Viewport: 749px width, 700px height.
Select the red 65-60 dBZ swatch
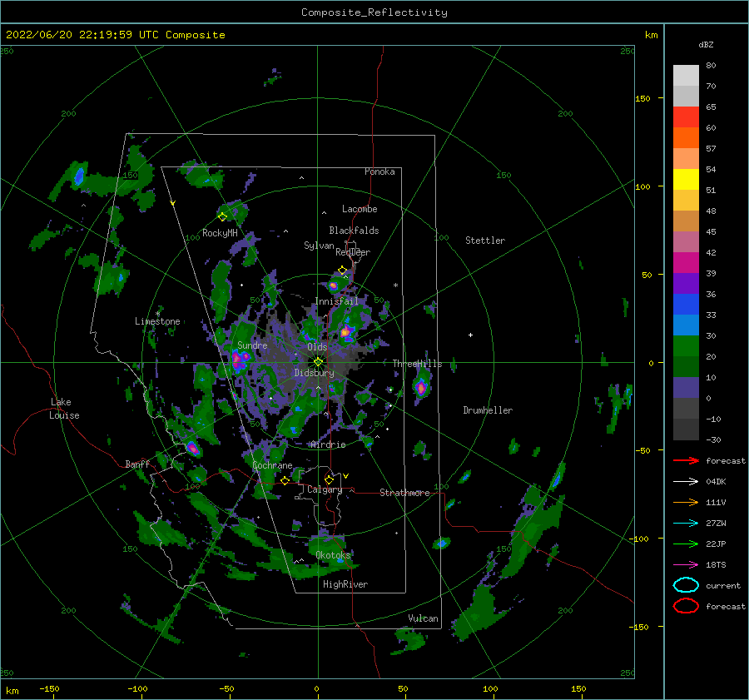tap(686, 117)
